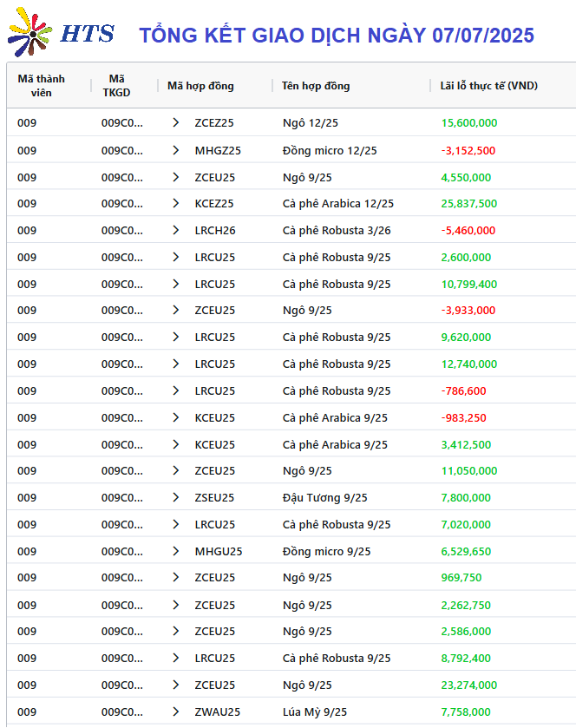Click the profit value 23,274,000
The width and height of the screenshot is (576, 728).
(x=468, y=685)
